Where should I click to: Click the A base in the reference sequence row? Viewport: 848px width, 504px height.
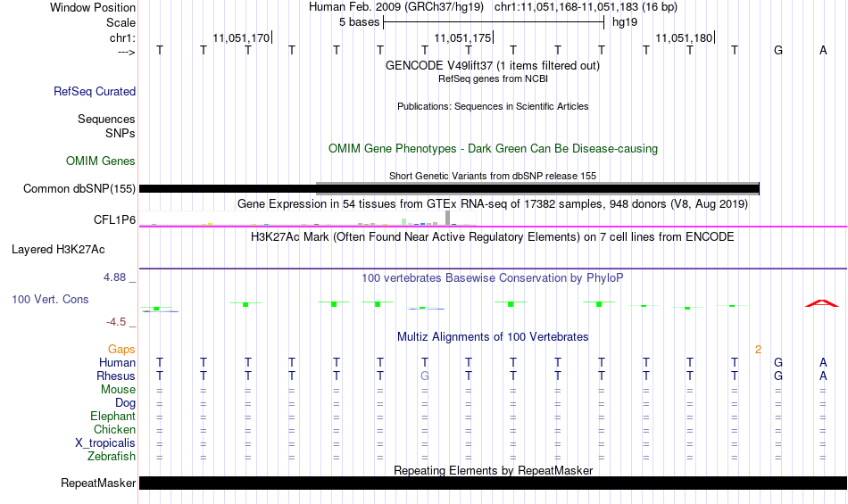823,50
